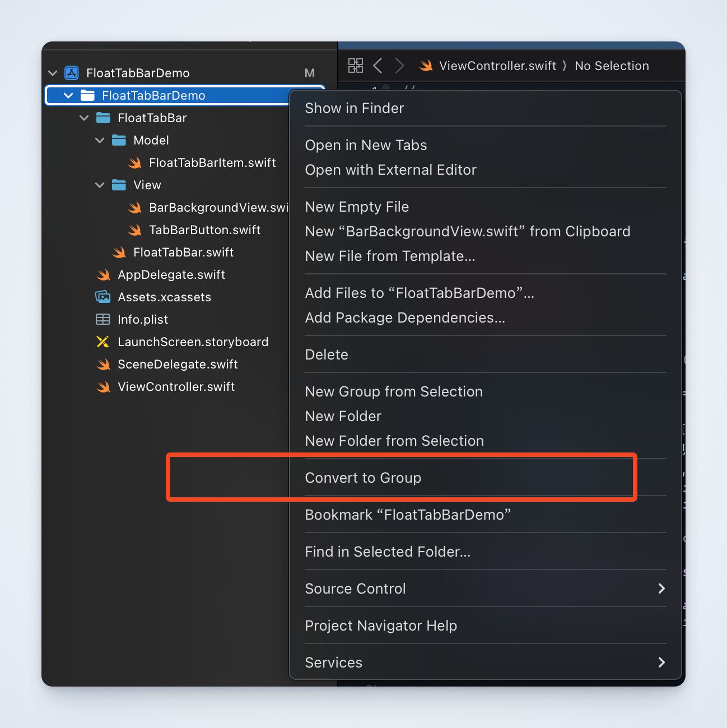Click ViewController.swift in the jump bar
Screen dimensions: 727x728
pyautogui.click(x=497, y=66)
